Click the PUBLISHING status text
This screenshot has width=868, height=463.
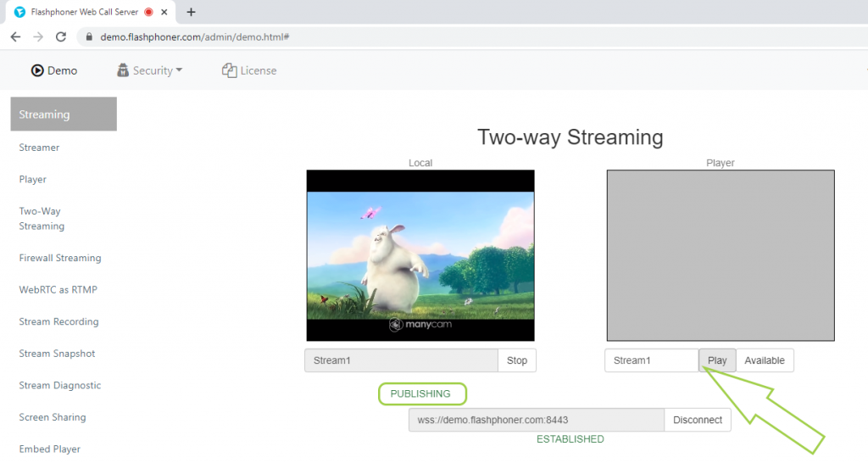pos(420,393)
